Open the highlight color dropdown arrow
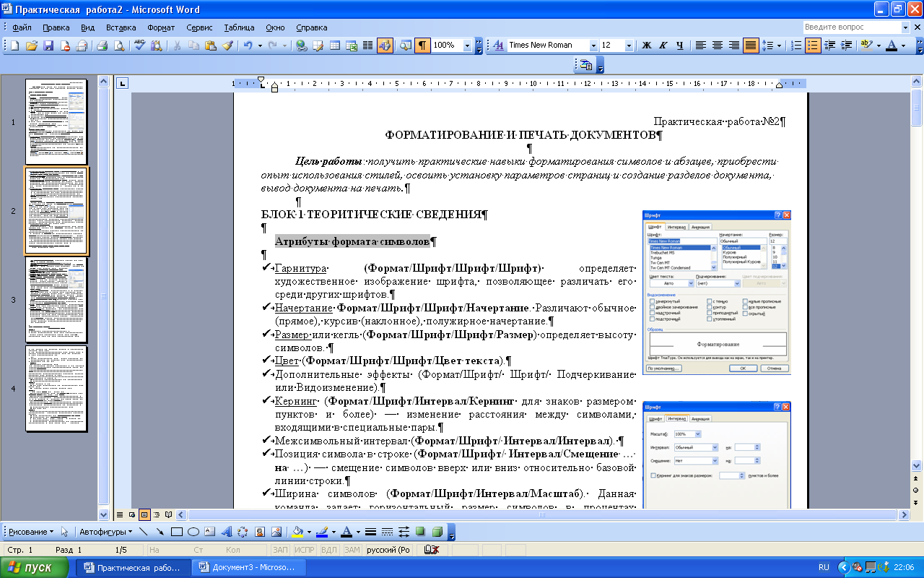 pos(879,45)
